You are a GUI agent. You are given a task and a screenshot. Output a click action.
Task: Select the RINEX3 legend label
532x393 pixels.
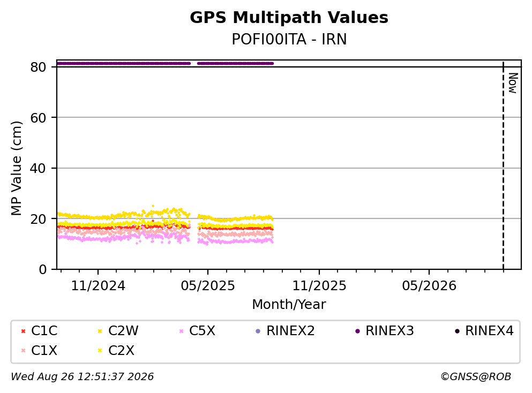click(x=389, y=331)
